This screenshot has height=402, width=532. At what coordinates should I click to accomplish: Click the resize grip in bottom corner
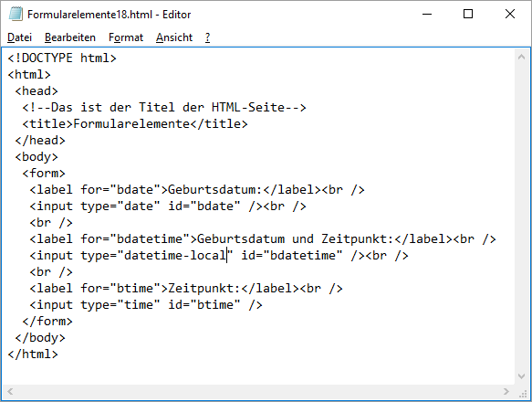click(523, 393)
